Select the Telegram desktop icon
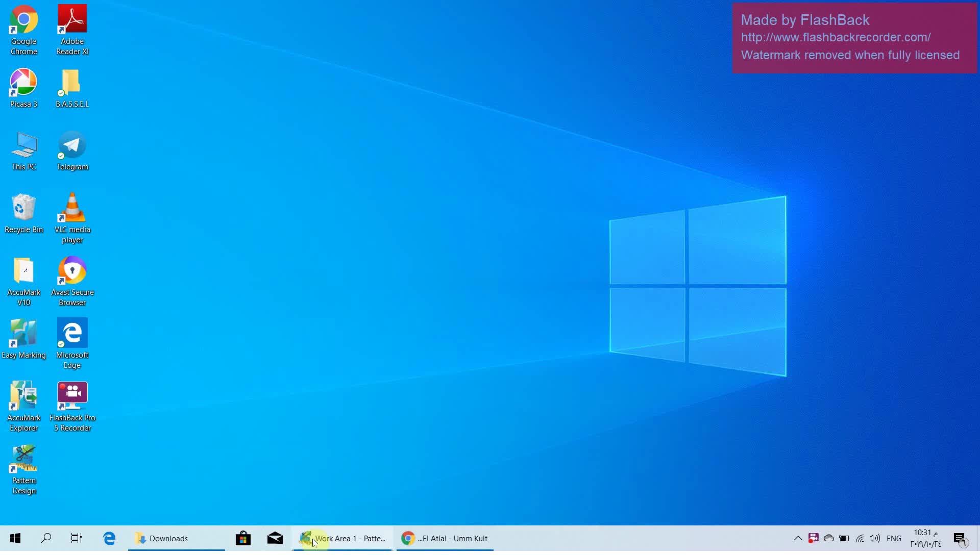Viewport: 980px width, 555px height. pyautogui.click(x=72, y=146)
